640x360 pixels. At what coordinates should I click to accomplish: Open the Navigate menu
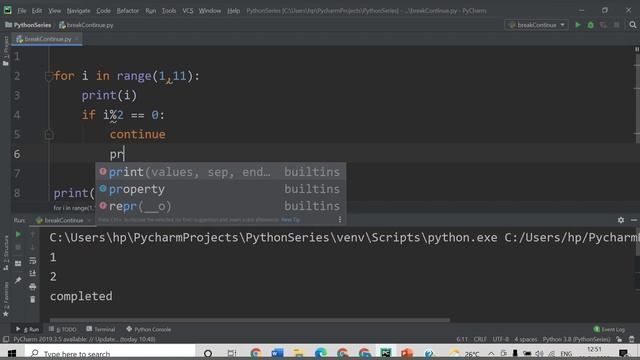[78, 11]
